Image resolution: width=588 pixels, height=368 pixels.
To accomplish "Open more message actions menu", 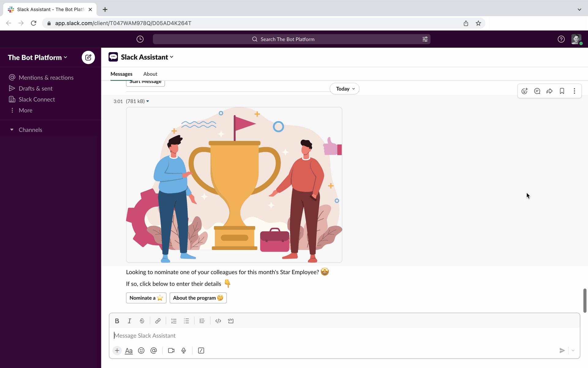I will click(575, 91).
